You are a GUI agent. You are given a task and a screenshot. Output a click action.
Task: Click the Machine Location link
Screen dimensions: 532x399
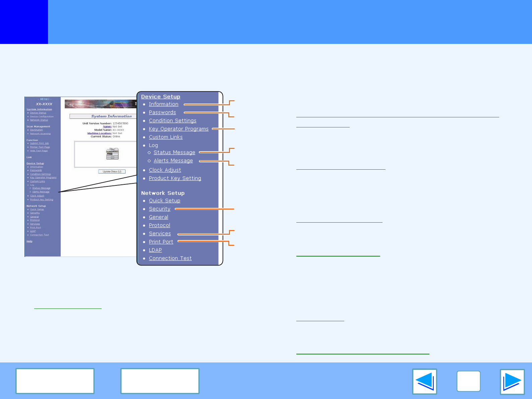pos(99,133)
